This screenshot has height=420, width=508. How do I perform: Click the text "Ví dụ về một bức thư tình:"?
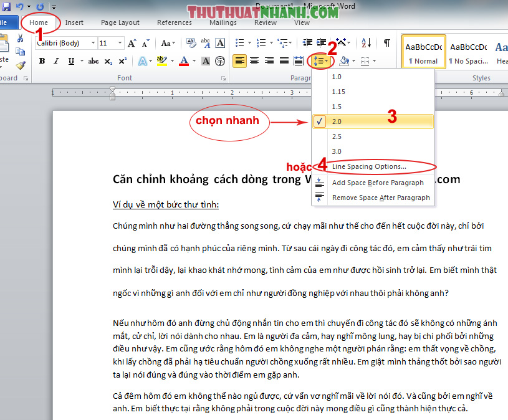(166, 204)
